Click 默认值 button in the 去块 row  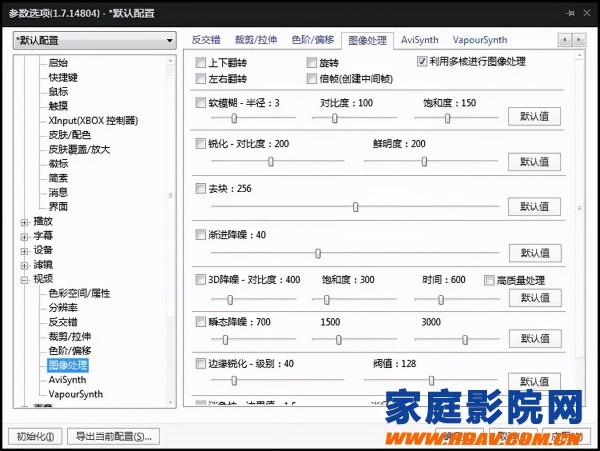tap(534, 207)
